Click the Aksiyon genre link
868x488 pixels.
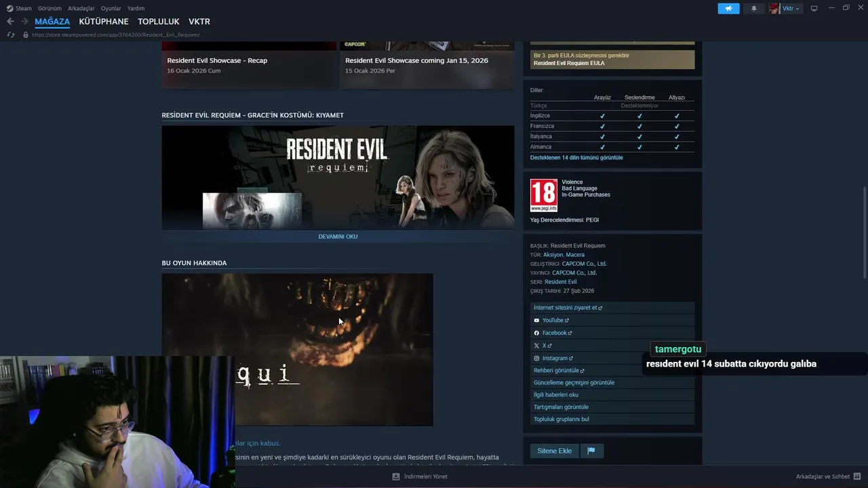click(x=553, y=255)
